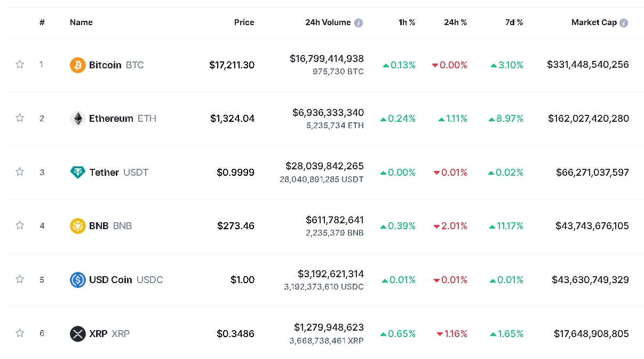Click Tether market cap $66,271,037,597
Image resolution: width=644 pixels, height=359 pixels.
coord(593,173)
